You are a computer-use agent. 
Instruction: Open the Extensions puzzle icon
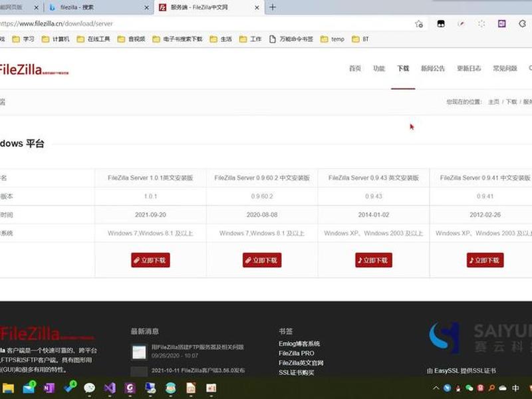pyautogui.click(x=523, y=24)
